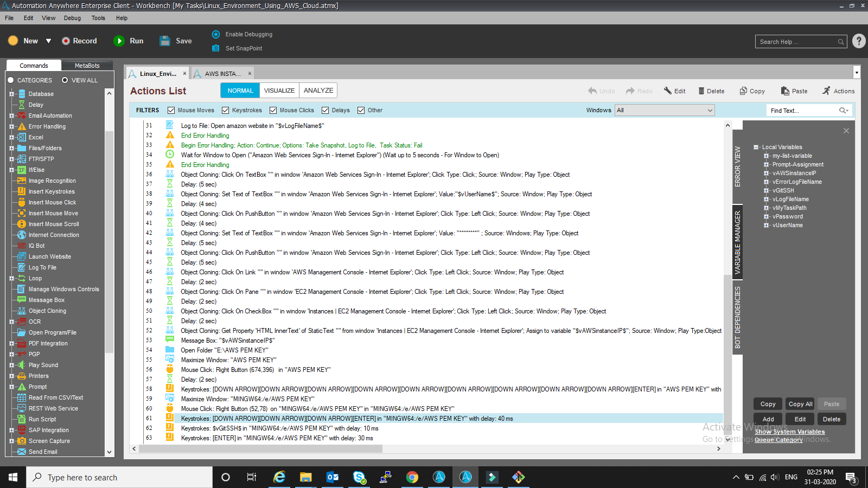
Task: Select the Image Recognition command icon
Action: pyautogui.click(x=22, y=181)
